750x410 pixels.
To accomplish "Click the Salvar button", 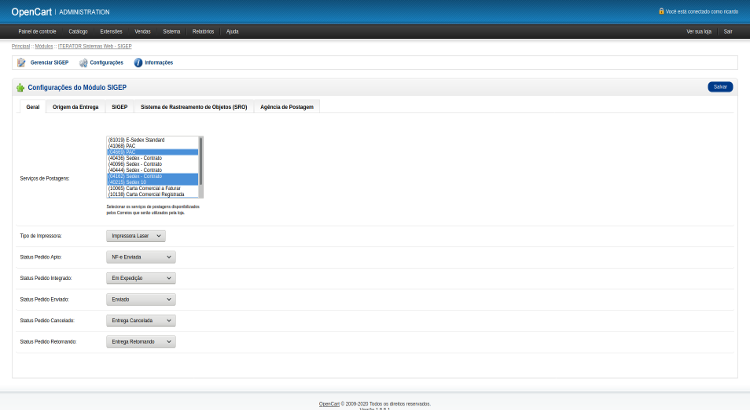I will (x=720, y=87).
